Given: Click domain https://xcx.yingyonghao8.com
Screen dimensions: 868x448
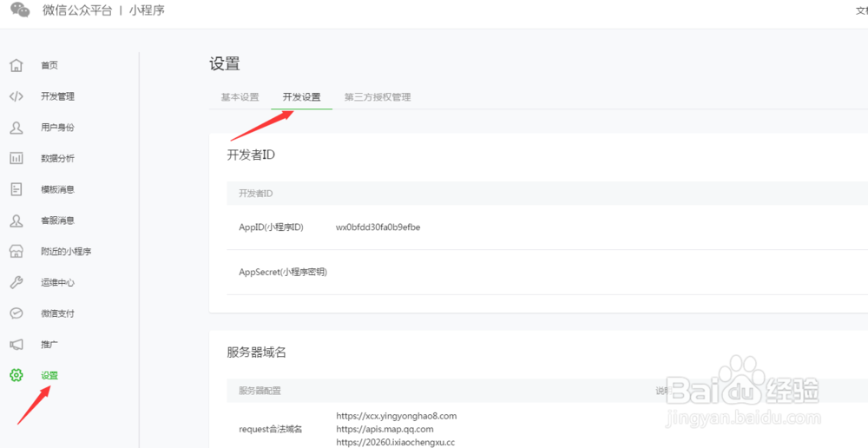Looking at the screenshot, I should [x=397, y=416].
